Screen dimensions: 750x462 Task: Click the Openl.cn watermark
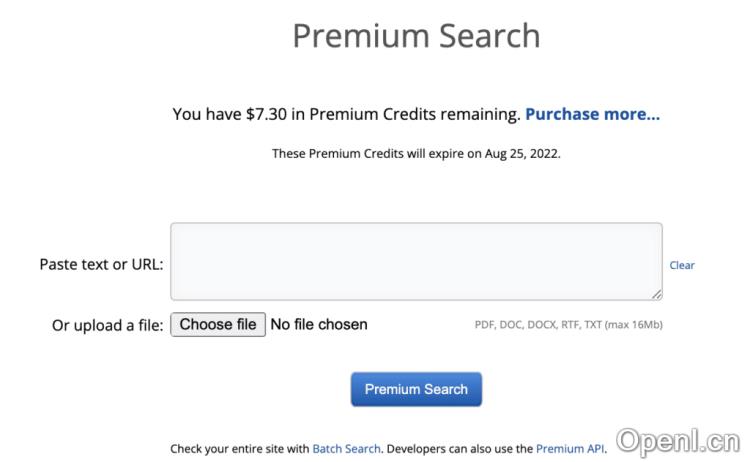pyautogui.click(x=678, y=440)
